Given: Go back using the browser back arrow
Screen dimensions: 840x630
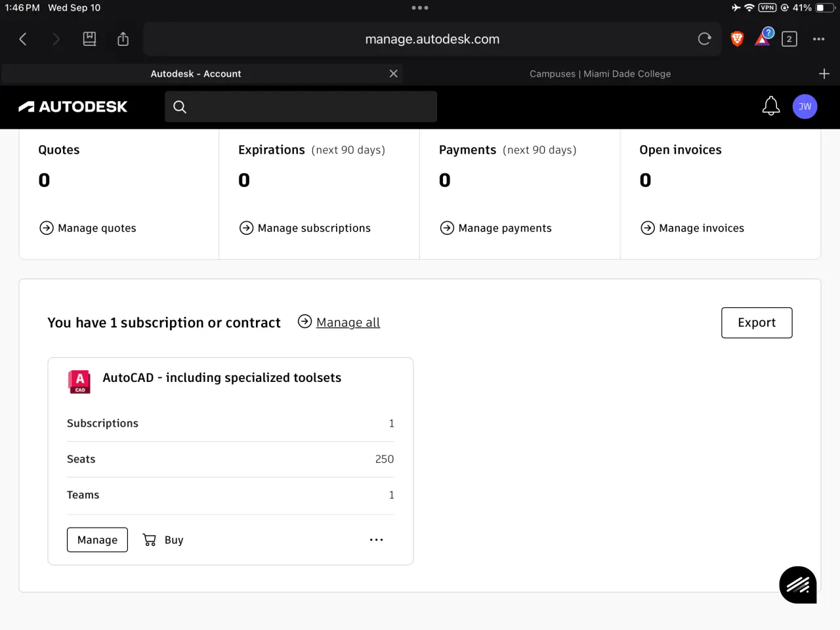Looking at the screenshot, I should pyautogui.click(x=23, y=39).
